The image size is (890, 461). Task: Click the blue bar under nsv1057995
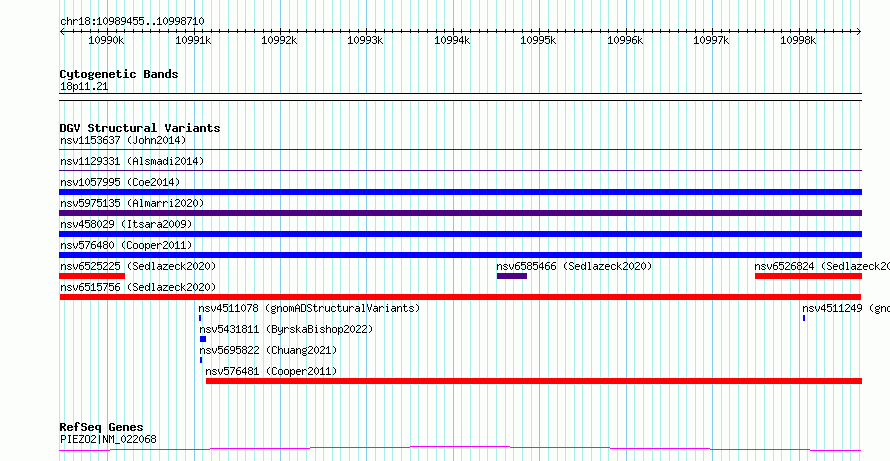460,192
